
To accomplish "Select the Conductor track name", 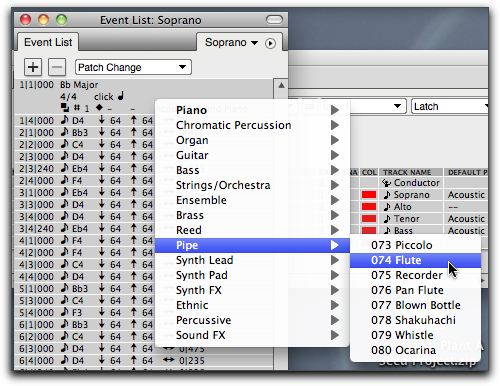I will pyautogui.click(x=417, y=183).
